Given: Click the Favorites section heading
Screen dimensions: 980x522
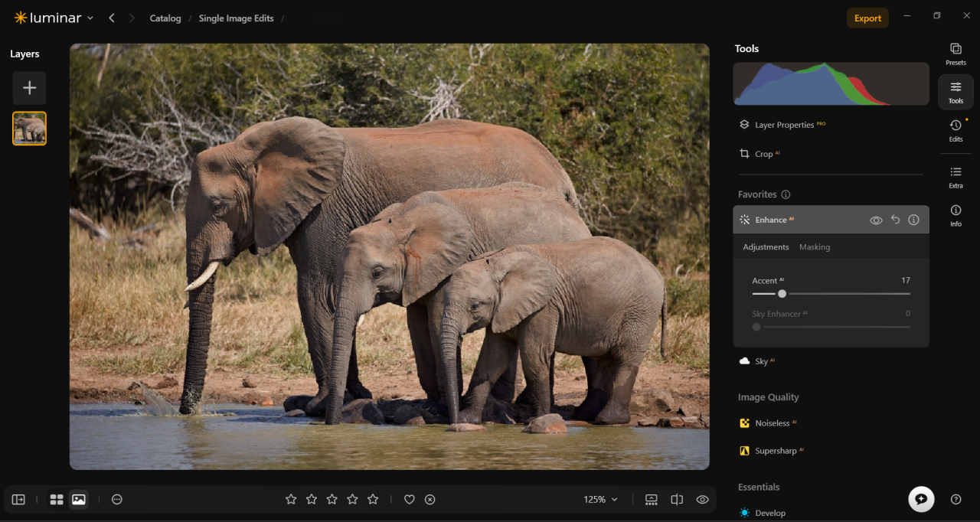Looking at the screenshot, I should (x=757, y=194).
